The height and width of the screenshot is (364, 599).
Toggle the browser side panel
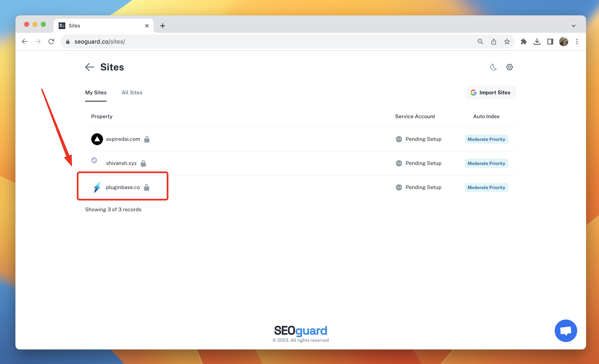click(x=550, y=42)
